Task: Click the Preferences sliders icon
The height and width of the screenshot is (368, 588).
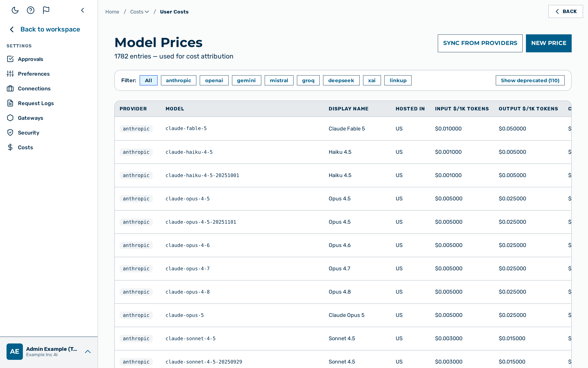Action: pos(10,74)
